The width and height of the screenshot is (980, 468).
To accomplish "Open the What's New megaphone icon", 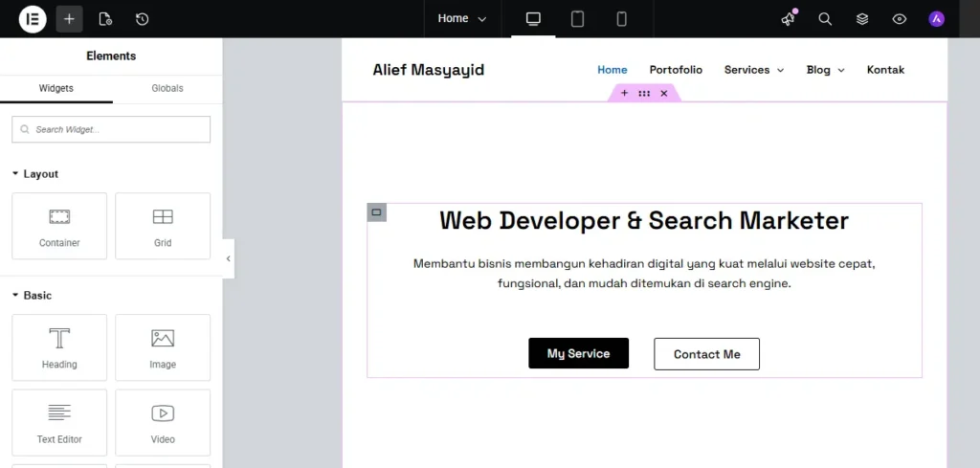I will click(789, 19).
